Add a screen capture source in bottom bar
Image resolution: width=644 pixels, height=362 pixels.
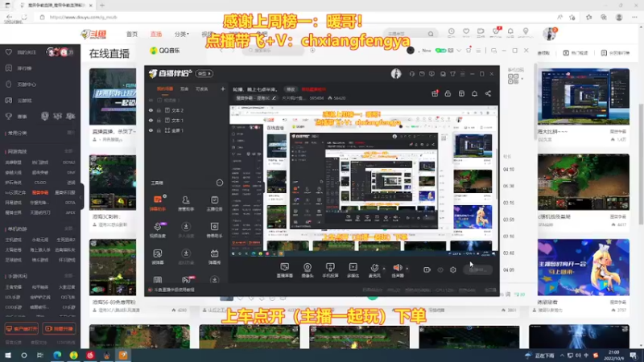point(285,270)
